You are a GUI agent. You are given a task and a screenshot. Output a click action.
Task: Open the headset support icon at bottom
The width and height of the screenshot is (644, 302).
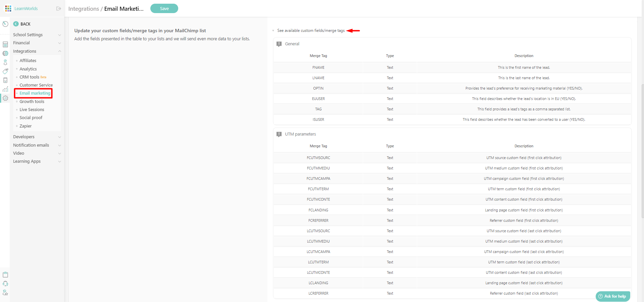(x=5, y=284)
